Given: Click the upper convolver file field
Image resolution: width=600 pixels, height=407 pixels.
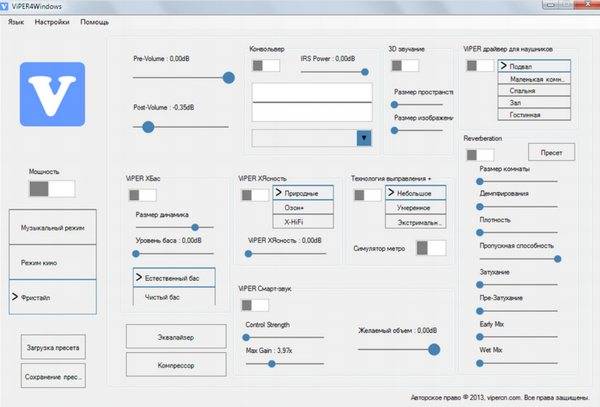Looking at the screenshot, I should [x=312, y=92].
